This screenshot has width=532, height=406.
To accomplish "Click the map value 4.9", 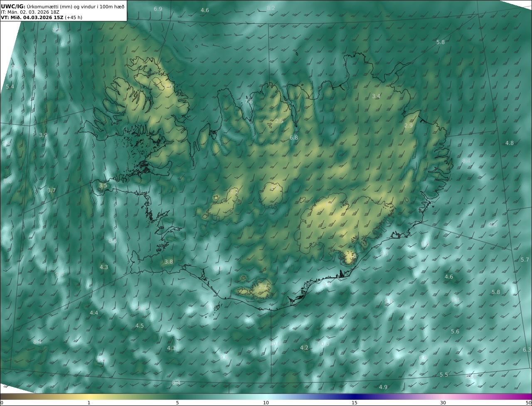I will pyautogui.click(x=383, y=387).
